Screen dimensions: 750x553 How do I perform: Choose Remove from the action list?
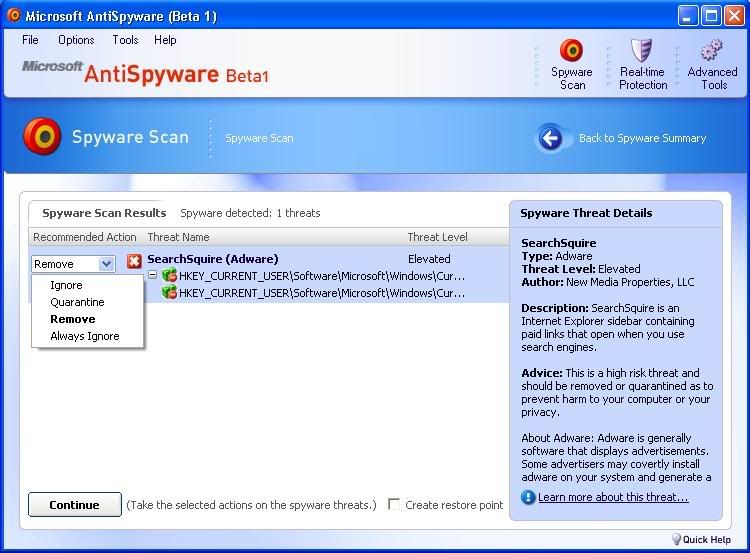tap(73, 319)
